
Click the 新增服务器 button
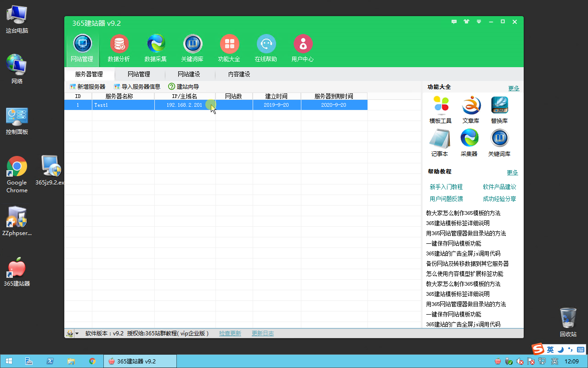coord(87,86)
